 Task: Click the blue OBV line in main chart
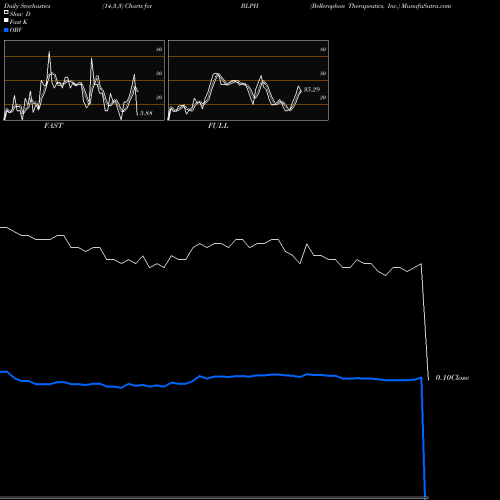click(213, 377)
